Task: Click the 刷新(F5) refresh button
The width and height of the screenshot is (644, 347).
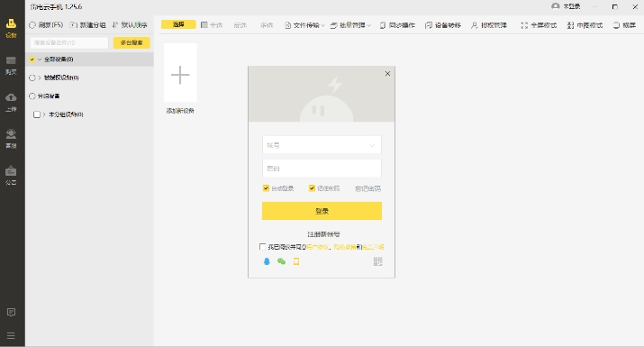Action: tap(46, 25)
